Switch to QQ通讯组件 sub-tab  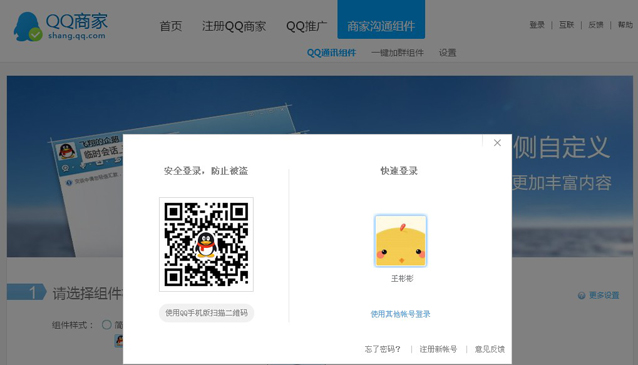click(x=331, y=52)
